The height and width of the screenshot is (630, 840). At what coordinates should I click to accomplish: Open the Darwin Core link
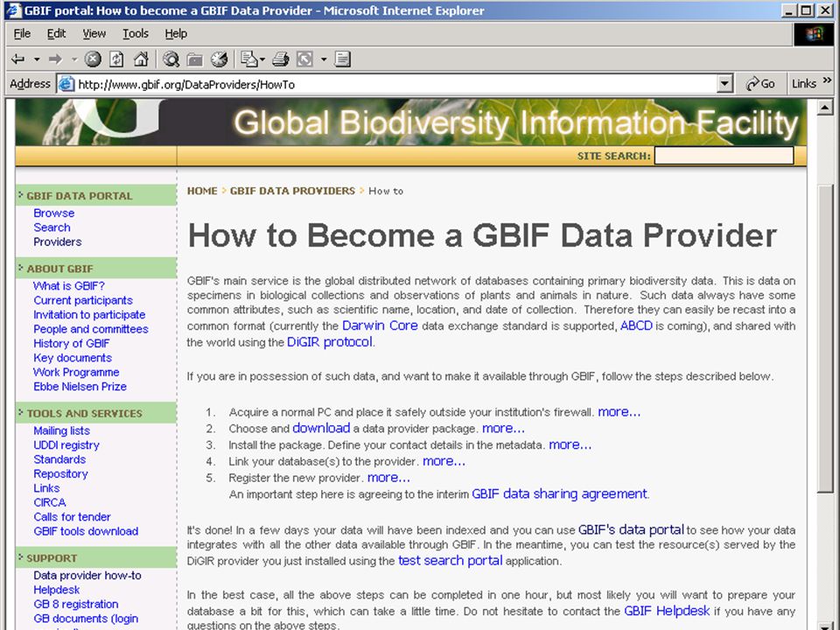[x=380, y=325]
